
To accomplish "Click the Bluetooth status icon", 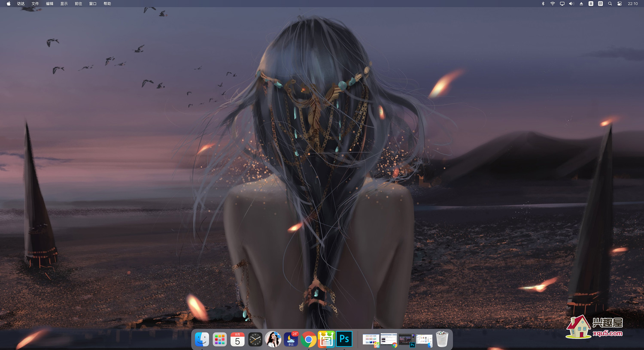I will pyautogui.click(x=543, y=3).
